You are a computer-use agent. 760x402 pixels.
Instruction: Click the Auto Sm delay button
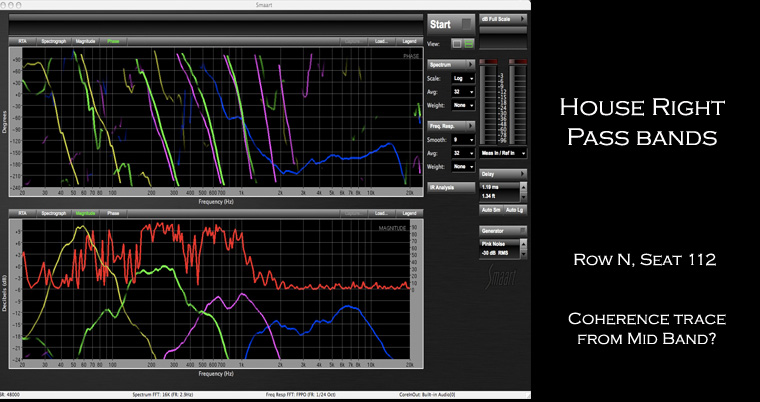(491, 210)
